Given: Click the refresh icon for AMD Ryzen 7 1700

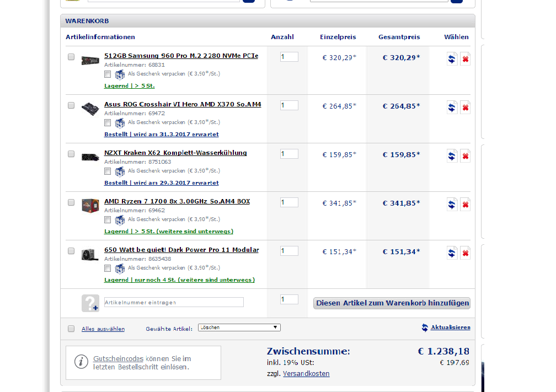Looking at the screenshot, I should pyautogui.click(x=451, y=205).
